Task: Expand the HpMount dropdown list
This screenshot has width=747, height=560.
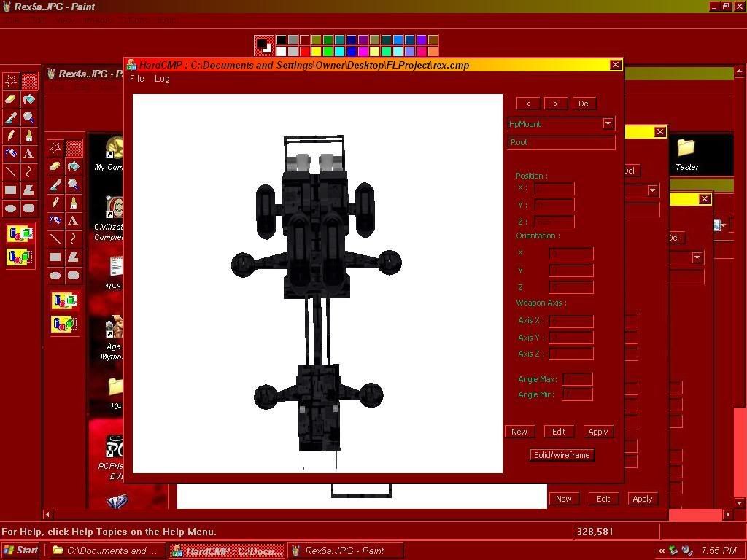Action: click(608, 124)
